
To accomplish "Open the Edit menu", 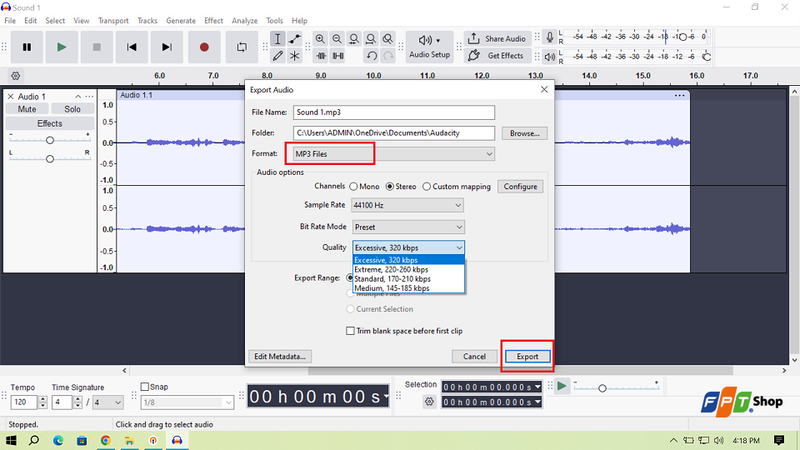I will click(x=31, y=21).
